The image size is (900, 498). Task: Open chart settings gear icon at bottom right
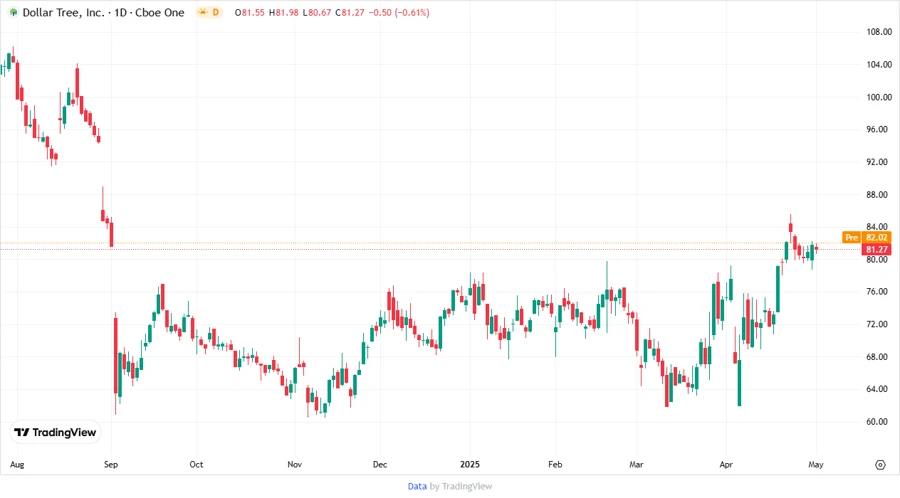tap(880, 465)
